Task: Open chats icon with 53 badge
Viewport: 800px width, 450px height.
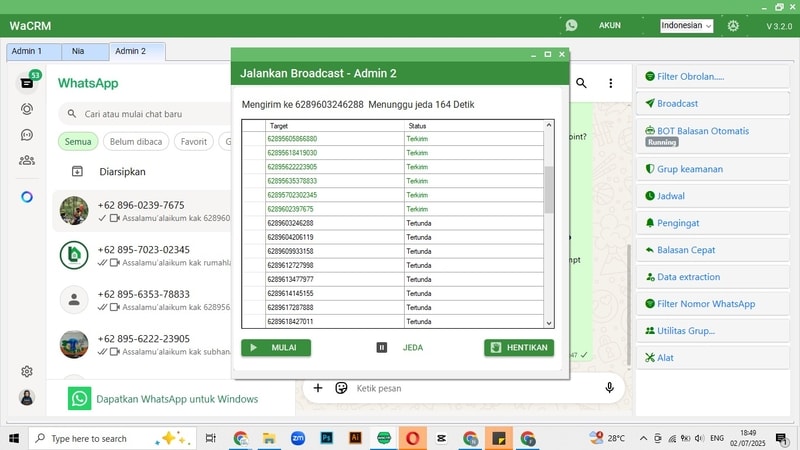Action: [x=27, y=83]
